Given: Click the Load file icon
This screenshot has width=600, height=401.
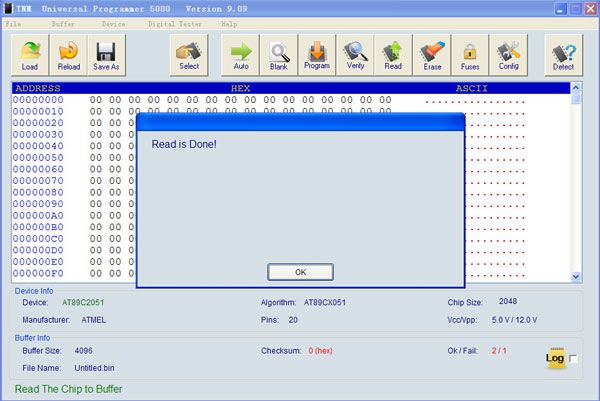Looking at the screenshot, I should [x=30, y=54].
